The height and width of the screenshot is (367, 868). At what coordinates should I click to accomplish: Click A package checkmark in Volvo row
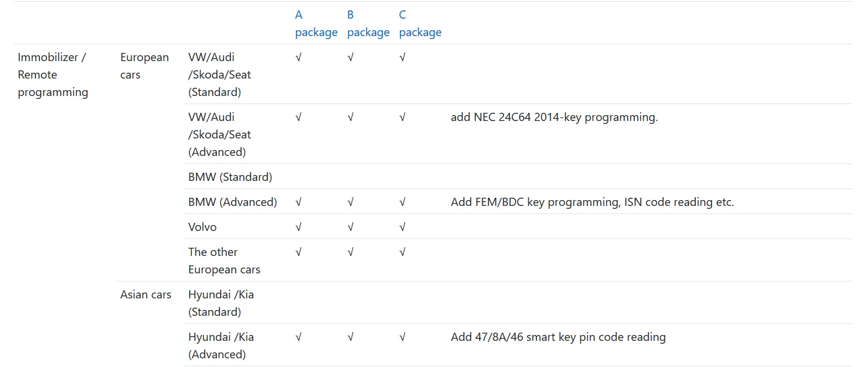pos(298,227)
